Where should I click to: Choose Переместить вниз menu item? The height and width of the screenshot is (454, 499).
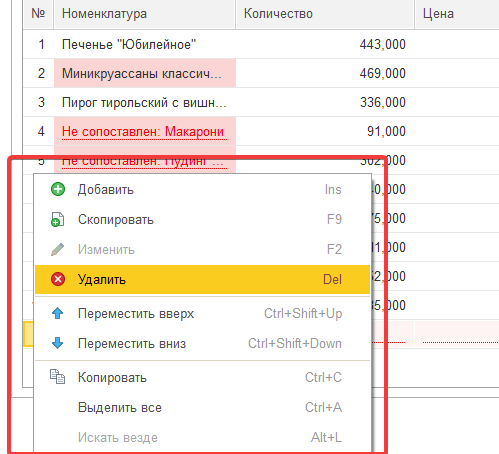[x=202, y=343]
